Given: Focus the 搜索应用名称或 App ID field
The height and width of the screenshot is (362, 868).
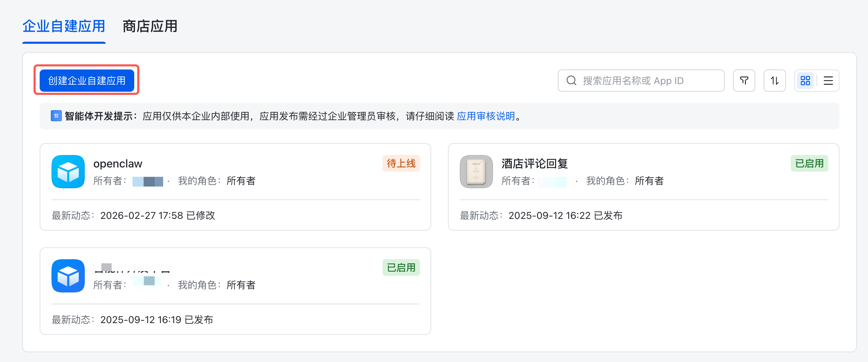Looking at the screenshot, I should point(647,81).
